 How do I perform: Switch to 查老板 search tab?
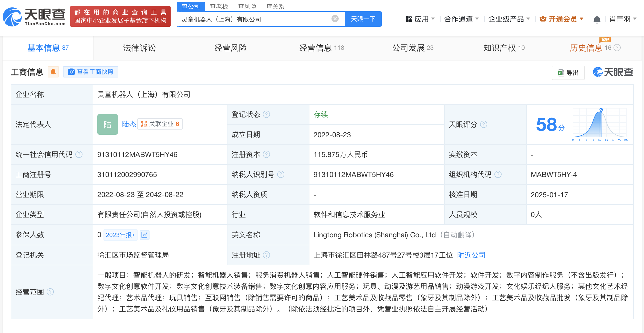coord(219,6)
